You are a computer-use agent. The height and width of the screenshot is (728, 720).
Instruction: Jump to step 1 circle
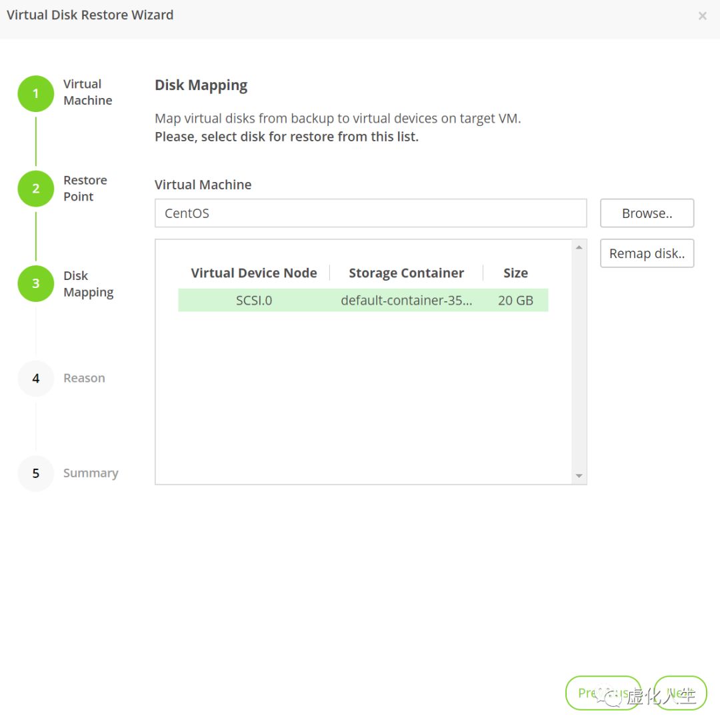pos(36,94)
